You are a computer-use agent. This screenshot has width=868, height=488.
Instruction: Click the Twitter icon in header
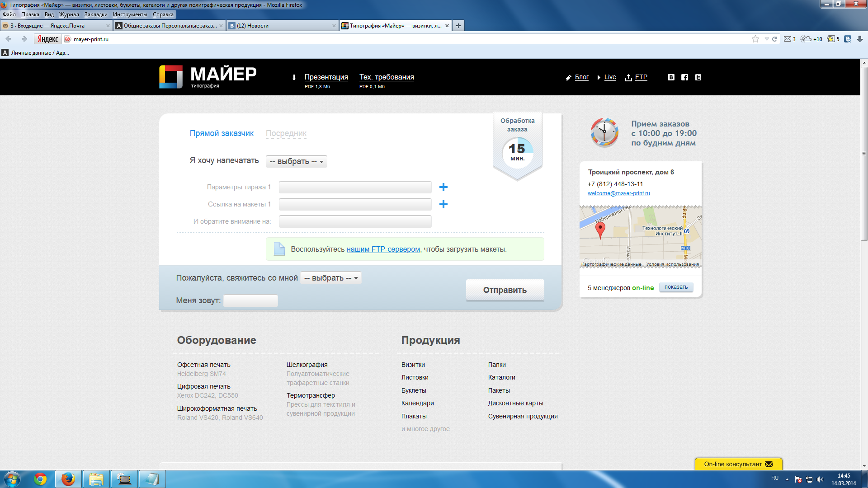pyautogui.click(x=698, y=77)
